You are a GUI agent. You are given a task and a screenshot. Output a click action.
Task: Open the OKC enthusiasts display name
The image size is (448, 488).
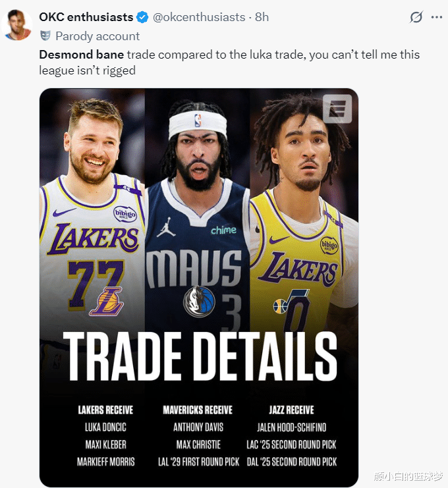pos(86,17)
